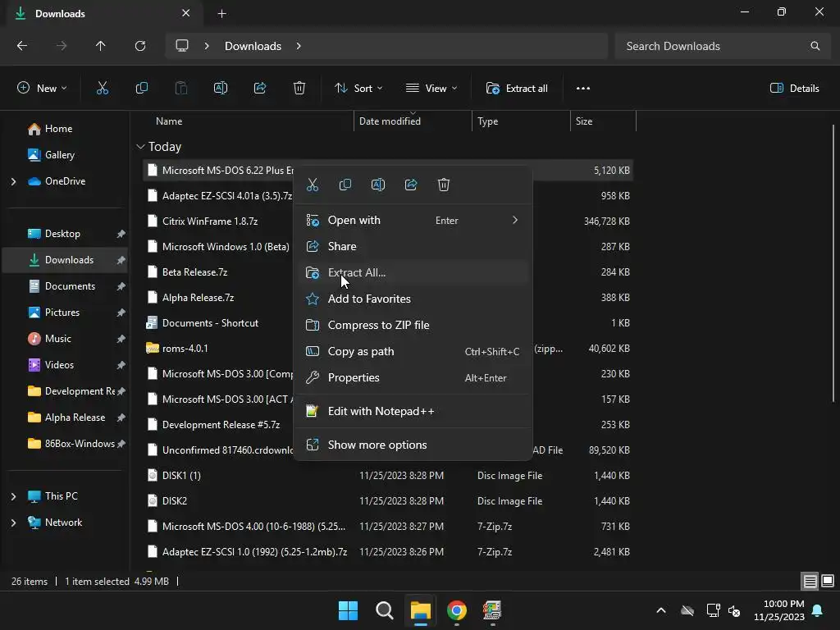Viewport: 840px width, 630px height.
Task: Expand Network in the sidebar
Action: pos(13,523)
